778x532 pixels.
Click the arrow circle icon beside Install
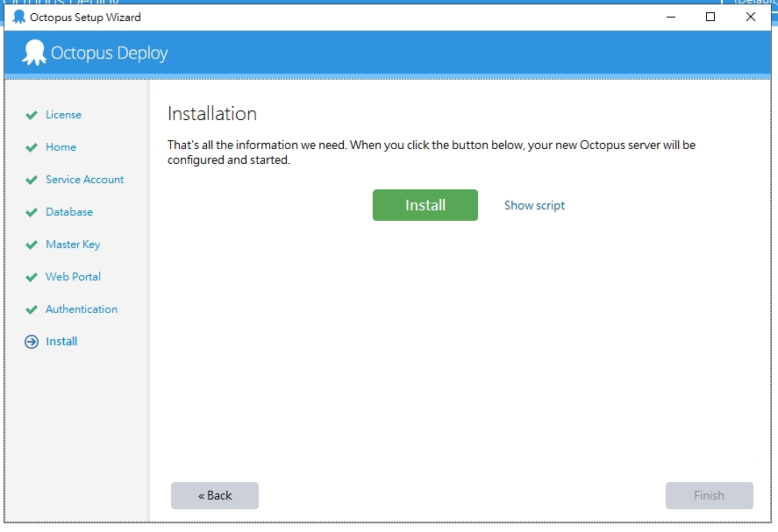click(32, 342)
